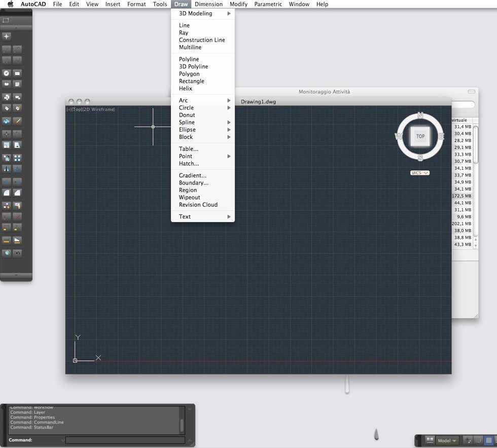This screenshot has width=497, height=448.
Task: Toggle the highlighted grid display button in status bar
Action: 489,440
